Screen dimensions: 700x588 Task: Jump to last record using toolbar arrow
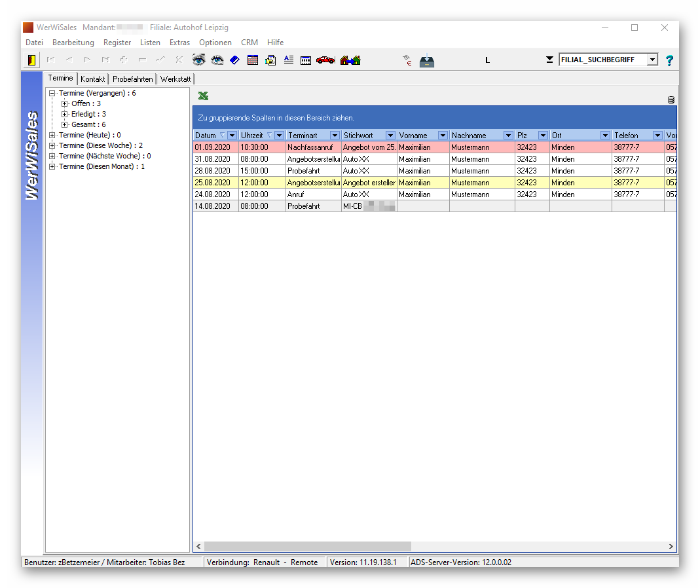point(105,60)
